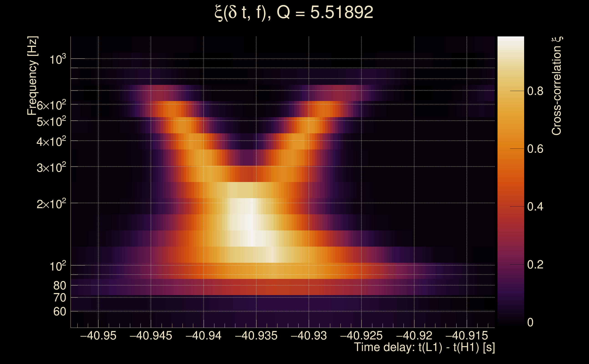
Task: Click the 60 y-axis tick label
Action: click(59, 312)
